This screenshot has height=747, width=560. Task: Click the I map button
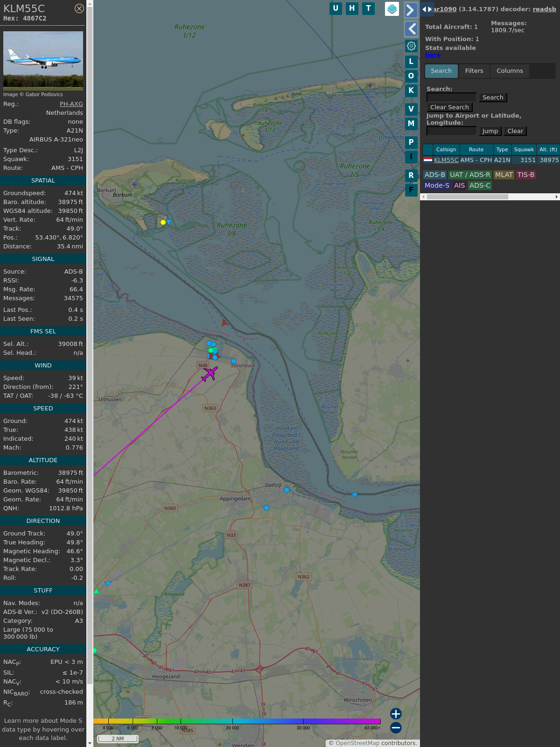click(x=411, y=157)
